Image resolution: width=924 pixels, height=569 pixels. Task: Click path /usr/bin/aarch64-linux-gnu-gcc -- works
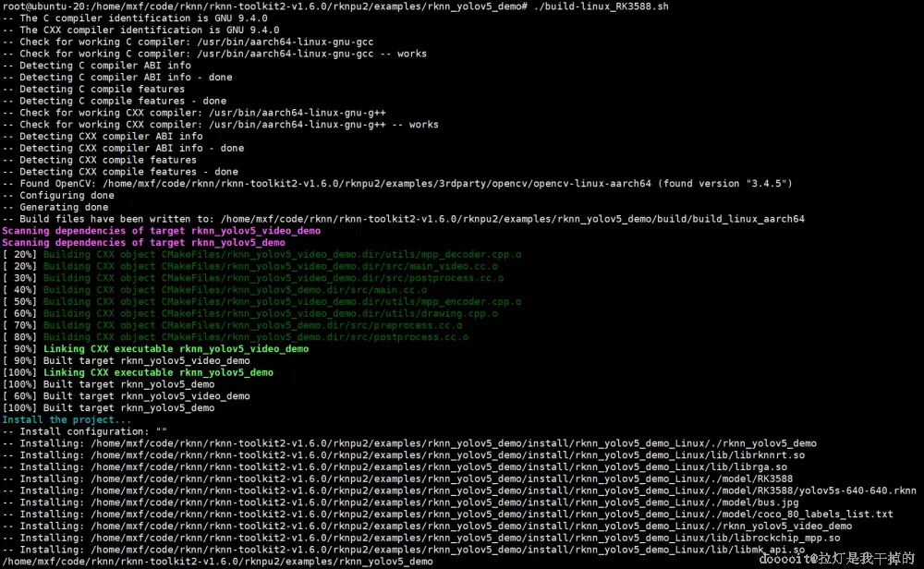coord(311,54)
